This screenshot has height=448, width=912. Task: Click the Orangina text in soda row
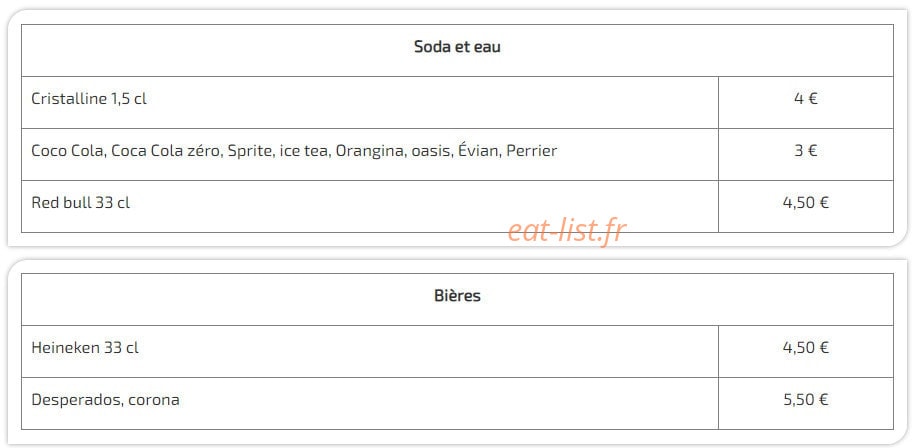[x=369, y=151]
